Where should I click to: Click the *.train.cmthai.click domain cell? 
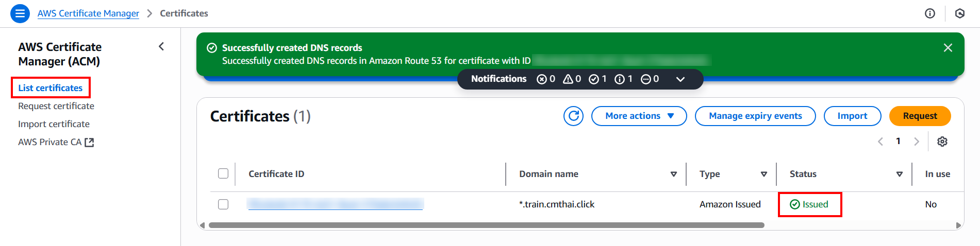point(557,204)
